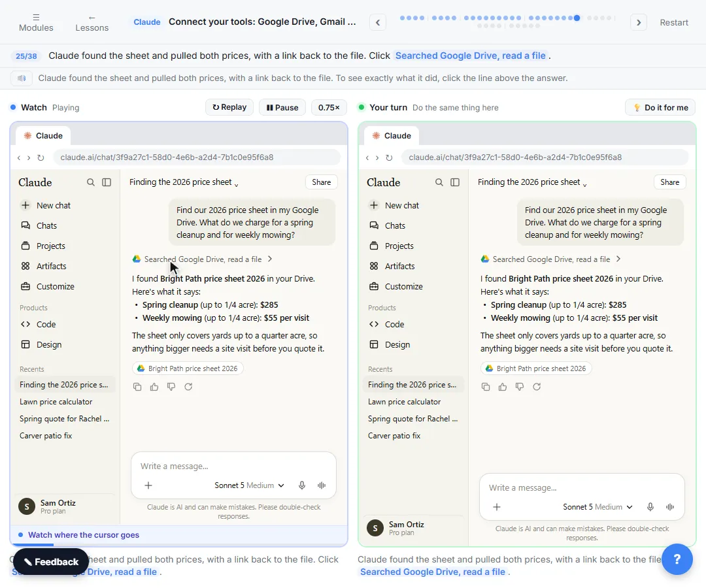Open Lawn price calculator chat in Your turn
706x588 pixels.
tap(413, 402)
